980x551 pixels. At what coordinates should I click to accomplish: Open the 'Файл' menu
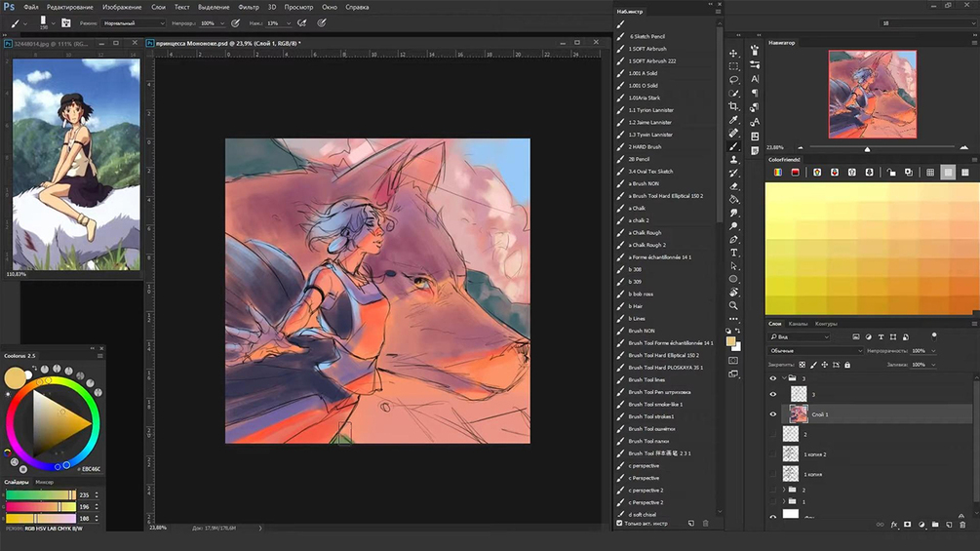click(x=30, y=7)
